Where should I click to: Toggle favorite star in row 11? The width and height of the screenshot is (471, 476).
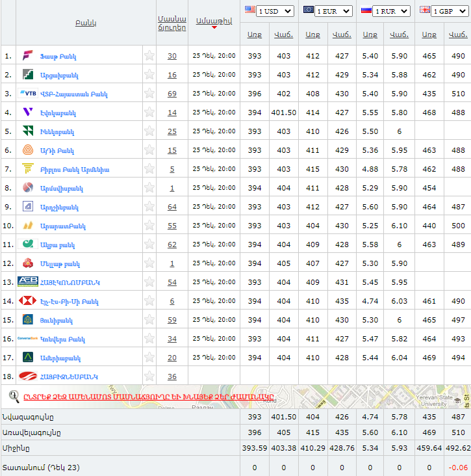(x=149, y=244)
